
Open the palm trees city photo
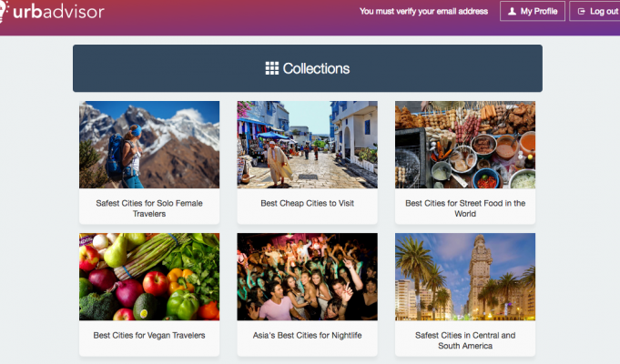tap(465, 277)
